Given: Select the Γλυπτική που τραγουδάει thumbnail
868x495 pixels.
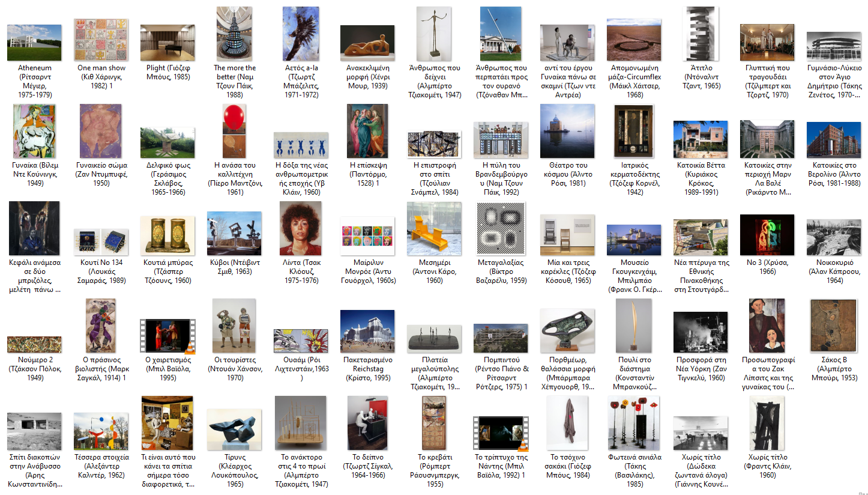Looking at the screenshot, I should [x=767, y=43].
